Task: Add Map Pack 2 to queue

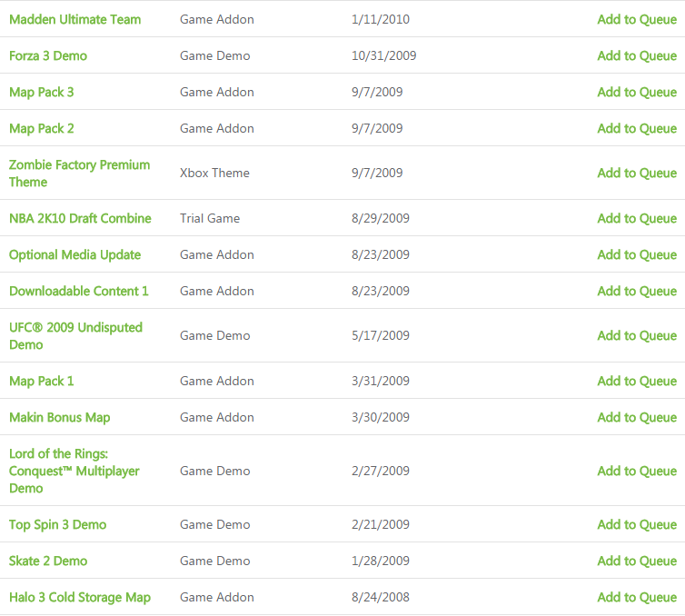Action: (x=637, y=128)
